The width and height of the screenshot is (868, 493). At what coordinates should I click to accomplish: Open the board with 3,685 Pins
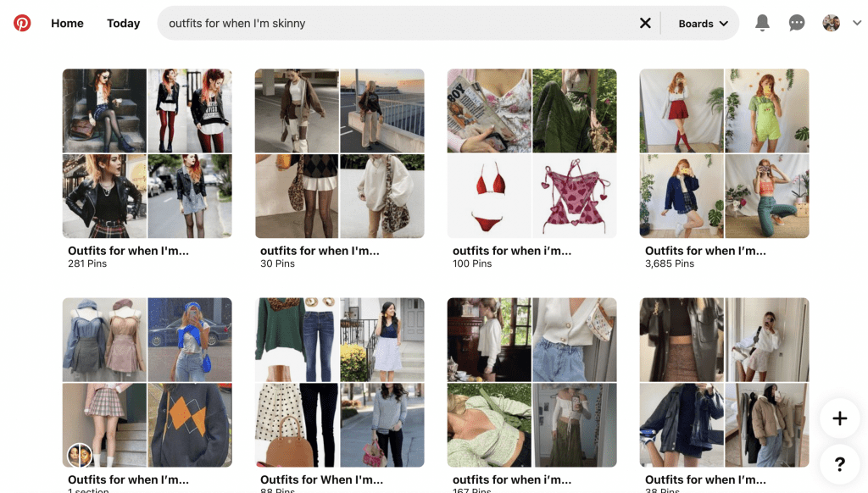coord(724,169)
